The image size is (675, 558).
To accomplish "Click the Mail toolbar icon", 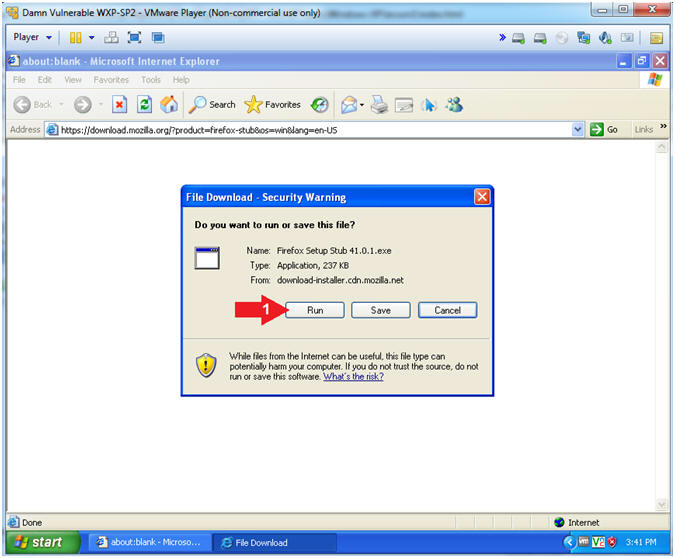I will [349, 105].
